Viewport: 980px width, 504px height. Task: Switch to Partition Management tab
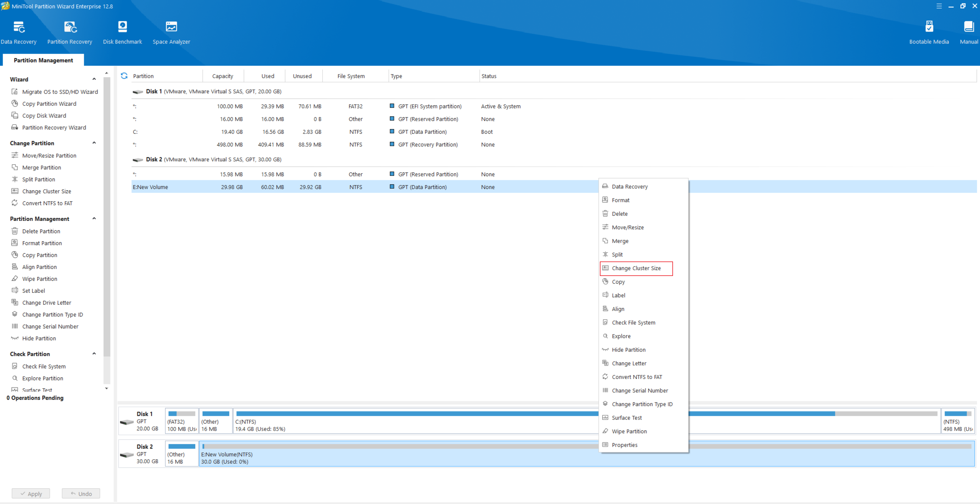[43, 60]
